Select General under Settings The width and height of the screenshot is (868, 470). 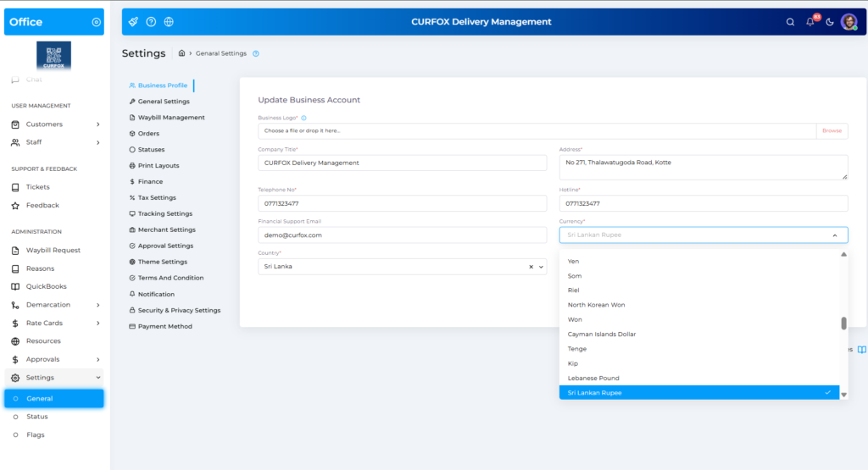[x=54, y=399]
